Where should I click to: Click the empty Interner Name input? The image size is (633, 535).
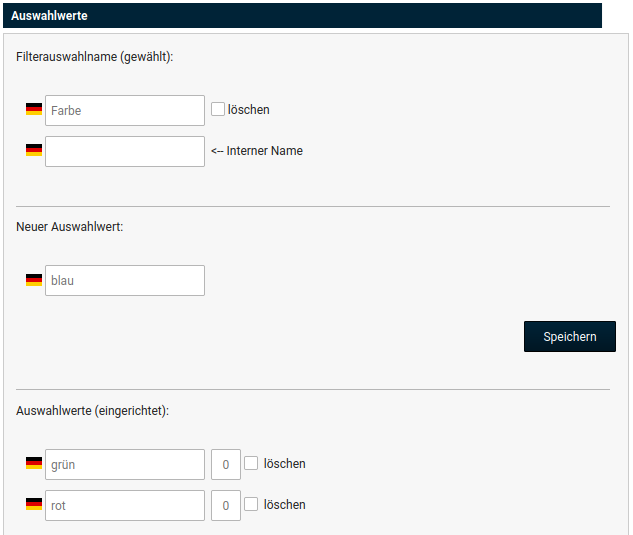[125, 152]
